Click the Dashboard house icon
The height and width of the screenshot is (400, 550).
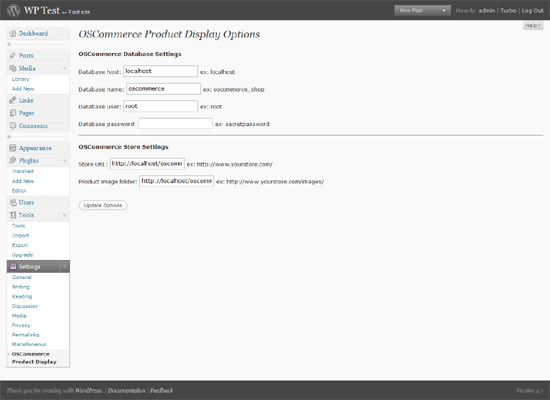coord(13,33)
